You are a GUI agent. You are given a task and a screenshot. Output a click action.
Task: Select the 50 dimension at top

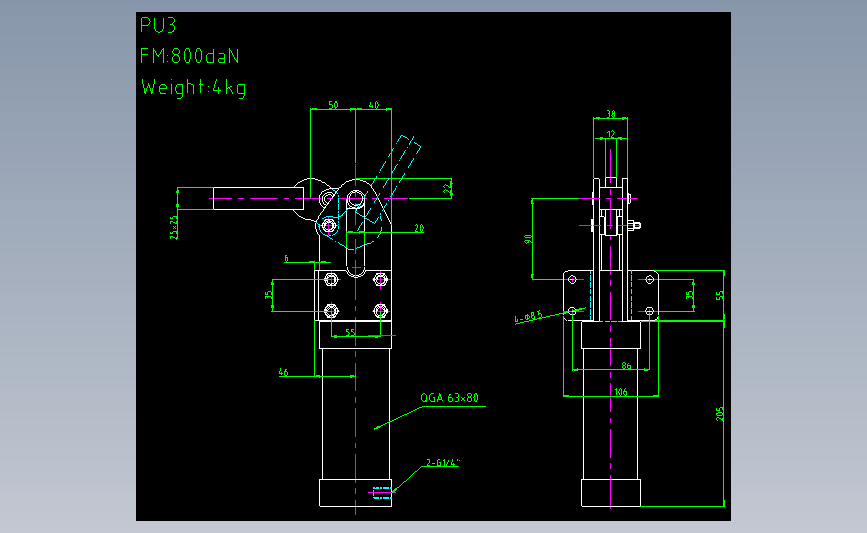tap(333, 104)
